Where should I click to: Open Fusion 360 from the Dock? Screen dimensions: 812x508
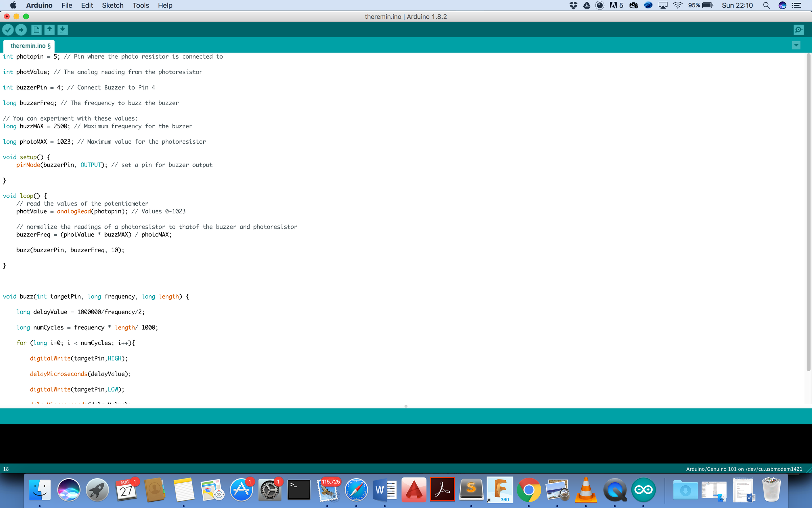(x=500, y=490)
